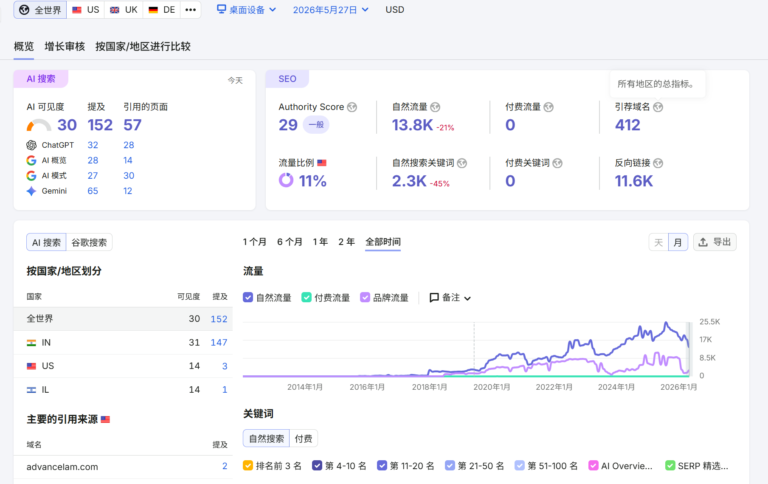Open more regions via the three dots

pos(191,10)
